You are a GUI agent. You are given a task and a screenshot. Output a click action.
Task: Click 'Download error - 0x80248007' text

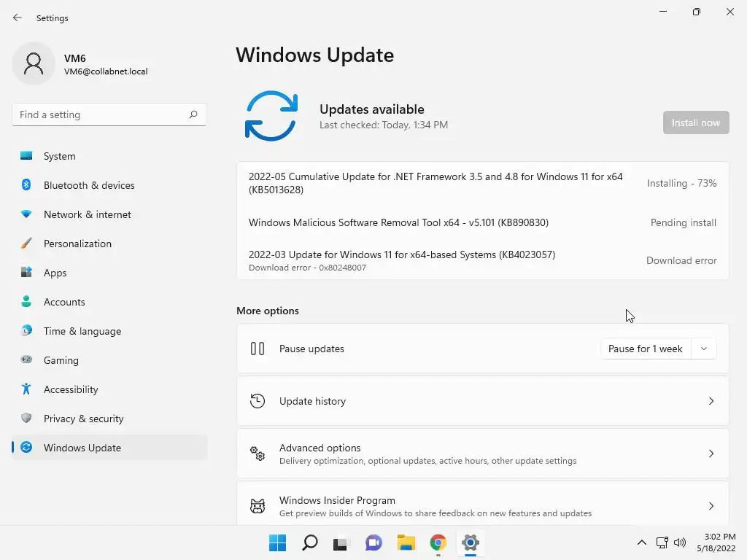[307, 268]
